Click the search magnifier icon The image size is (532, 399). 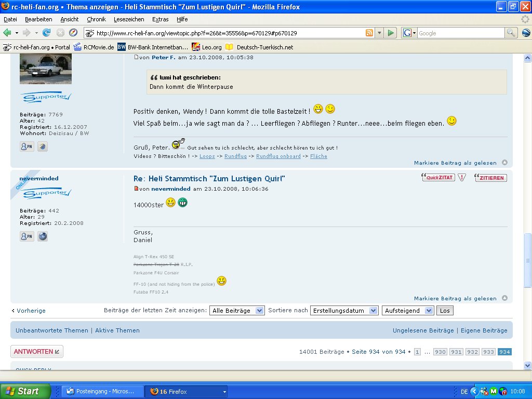(511, 33)
